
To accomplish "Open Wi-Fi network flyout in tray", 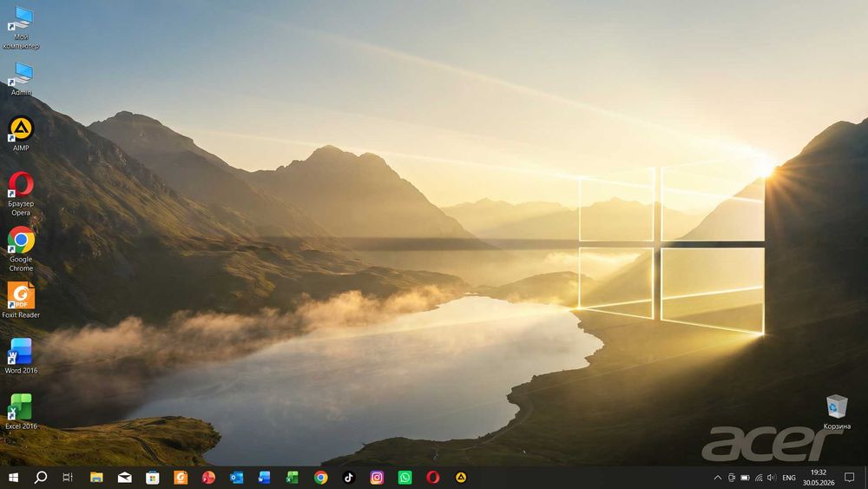I will pyautogui.click(x=759, y=478).
